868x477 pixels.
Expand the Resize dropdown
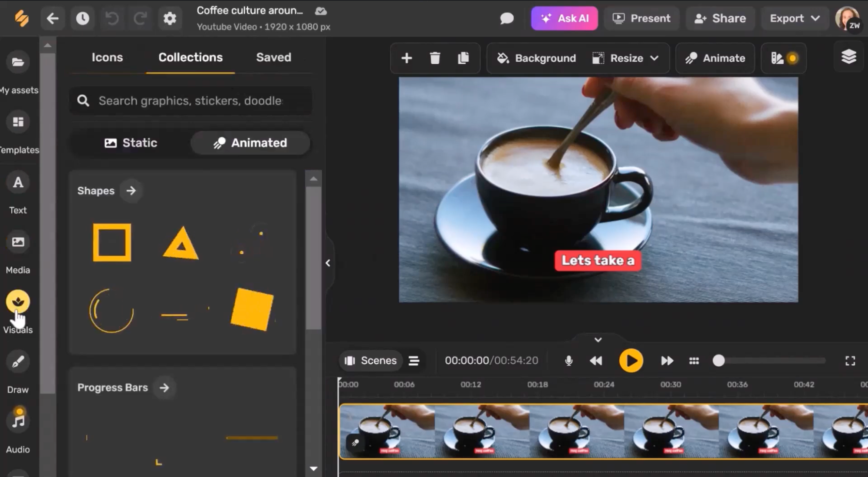coord(625,58)
